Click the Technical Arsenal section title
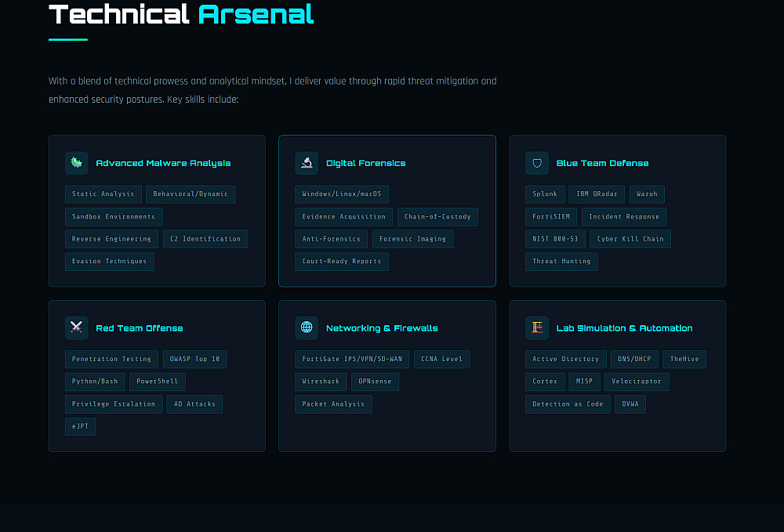Screen dimensions: 784x532 click(181, 13)
